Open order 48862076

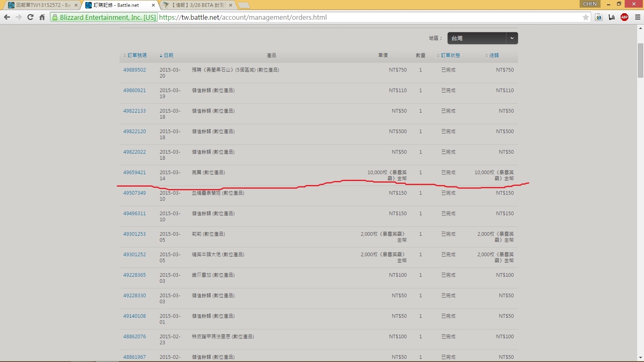point(134,337)
